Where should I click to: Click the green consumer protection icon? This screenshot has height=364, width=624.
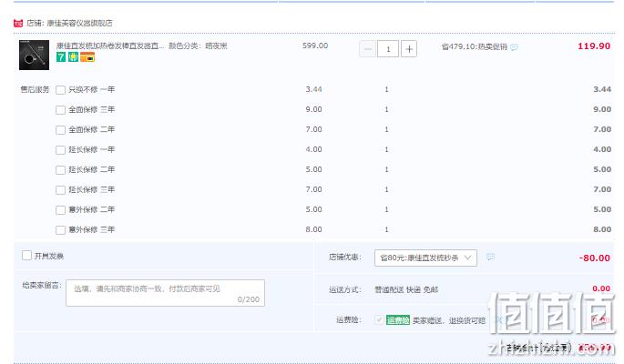point(73,56)
